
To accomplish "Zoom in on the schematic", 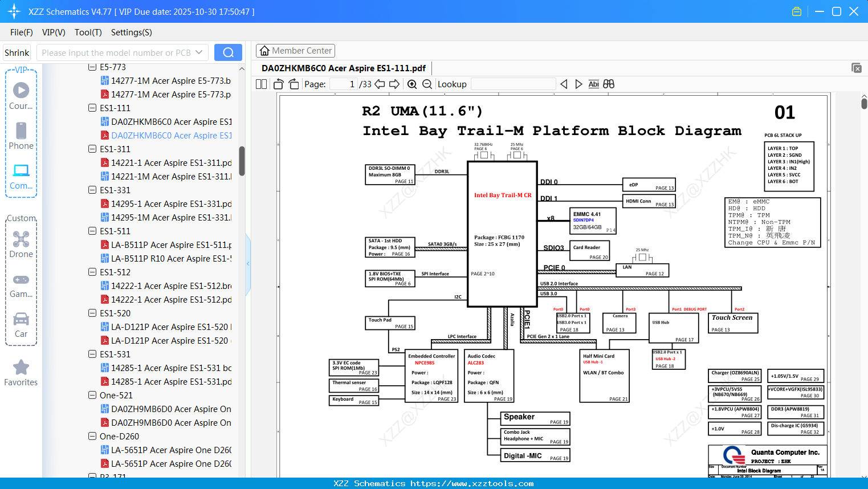I will click(x=412, y=84).
